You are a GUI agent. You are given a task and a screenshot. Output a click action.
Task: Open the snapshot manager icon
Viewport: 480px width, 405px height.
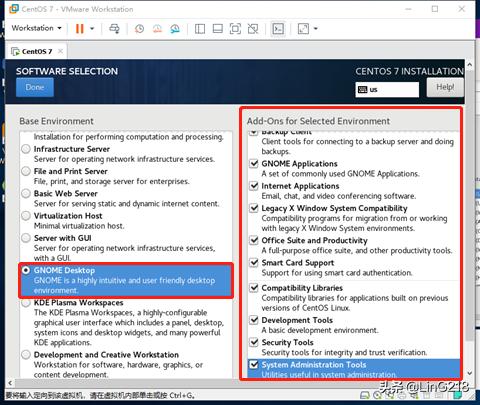(x=175, y=29)
